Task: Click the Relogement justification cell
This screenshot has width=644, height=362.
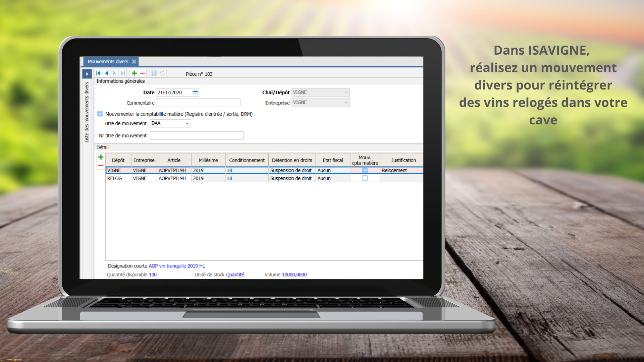Action: tap(402, 170)
